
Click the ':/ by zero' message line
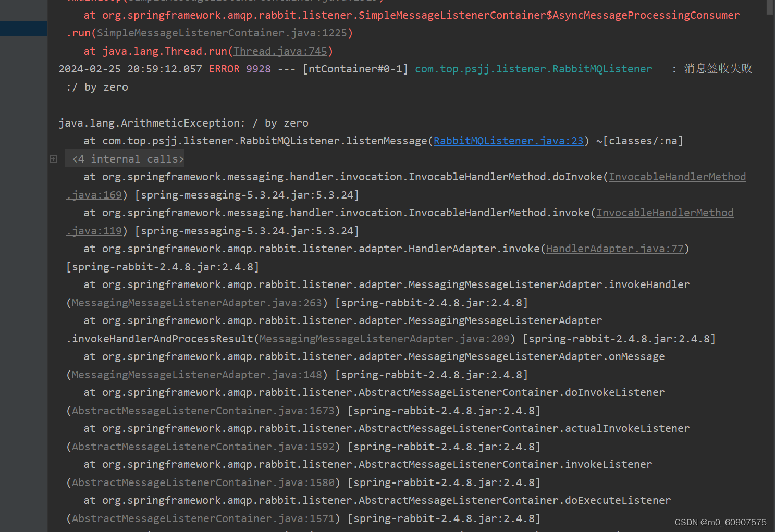coord(97,87)
